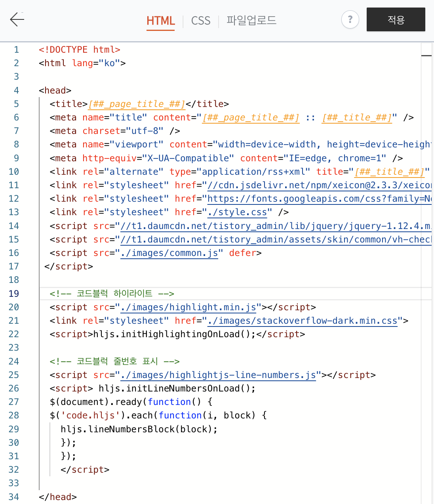Click the closing </script> tag on line 32
Screen dimensions: 434x504
click(x=85, y=470)
